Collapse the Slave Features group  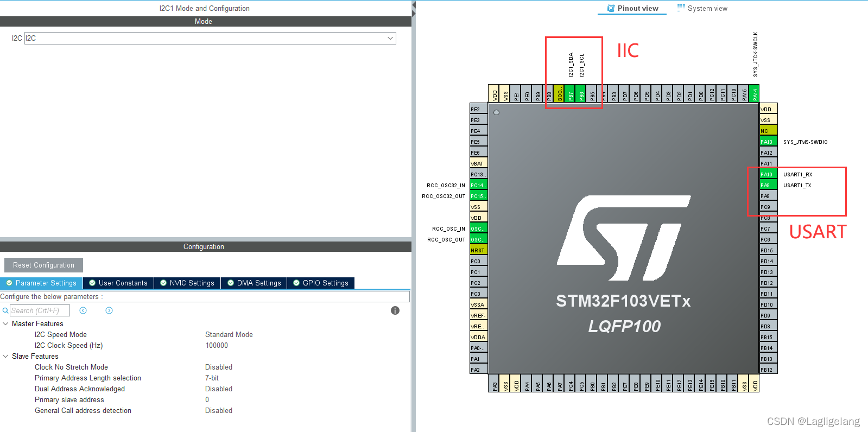pyautogui.click(x=5, y=356)
